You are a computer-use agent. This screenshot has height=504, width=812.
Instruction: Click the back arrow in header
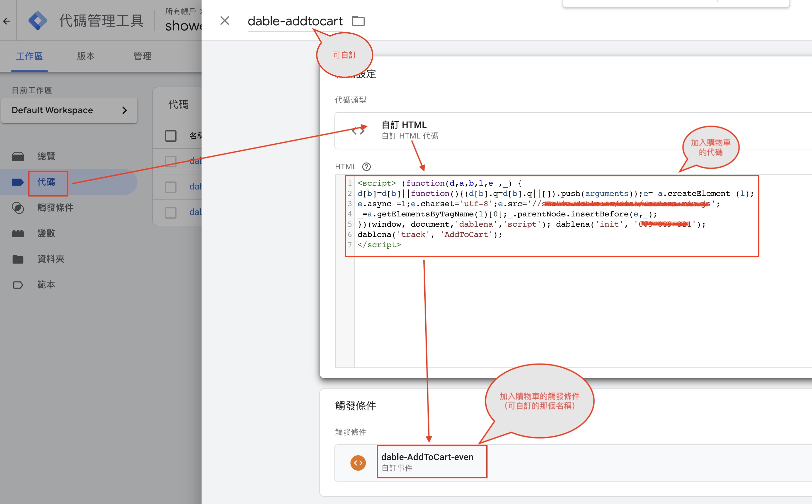point(7,21)
